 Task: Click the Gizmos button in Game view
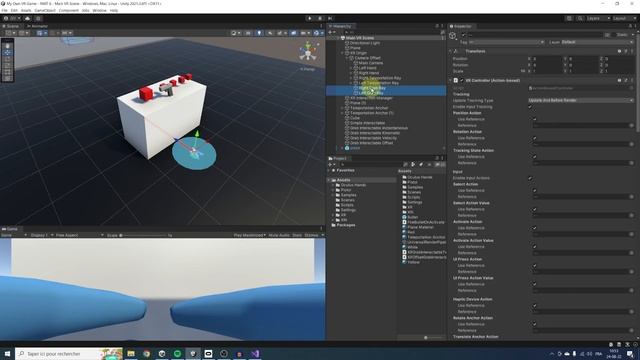[311, 235]
